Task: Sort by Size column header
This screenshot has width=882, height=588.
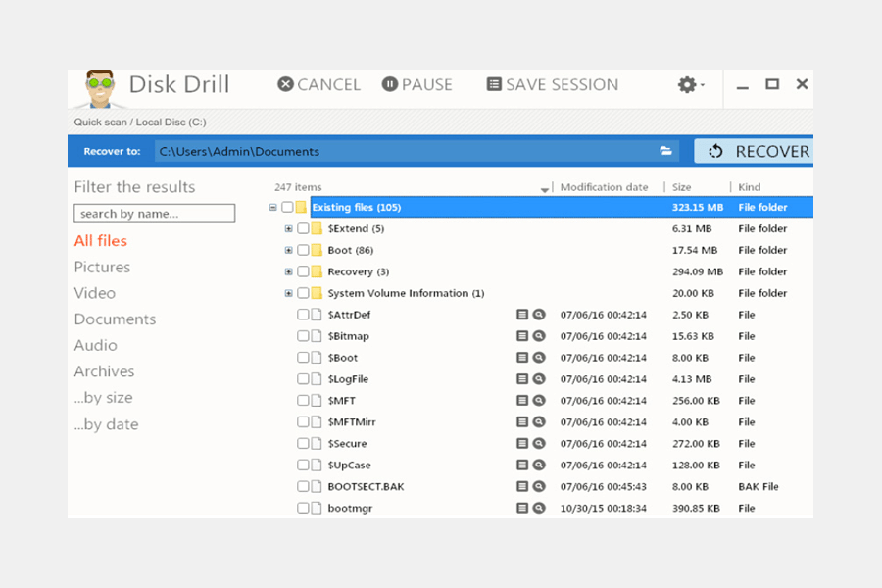Action: tap(681, 187)
